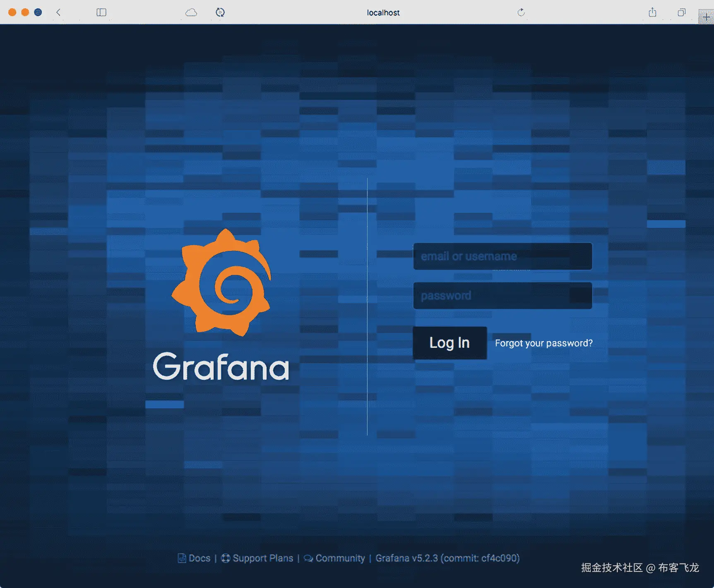Image resolution: width=714 pixels, height=588 pixels.
Task: Click the history clock toolbar icon
Action: coord(220,12)
